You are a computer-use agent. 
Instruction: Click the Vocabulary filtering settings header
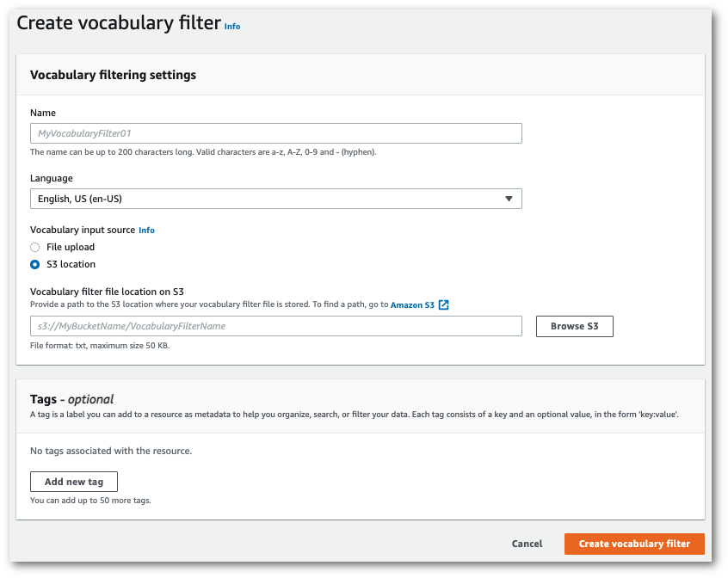(x=111, y=75)
